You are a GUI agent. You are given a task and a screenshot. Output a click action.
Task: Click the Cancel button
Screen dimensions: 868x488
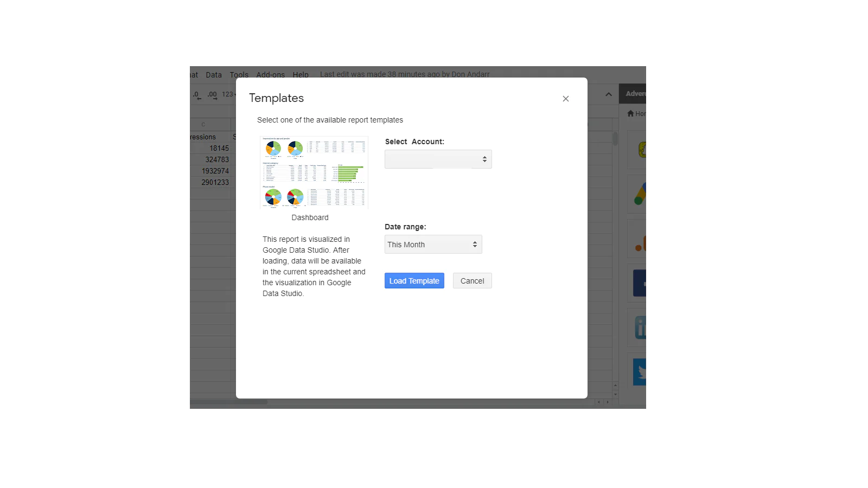[473, 281]
